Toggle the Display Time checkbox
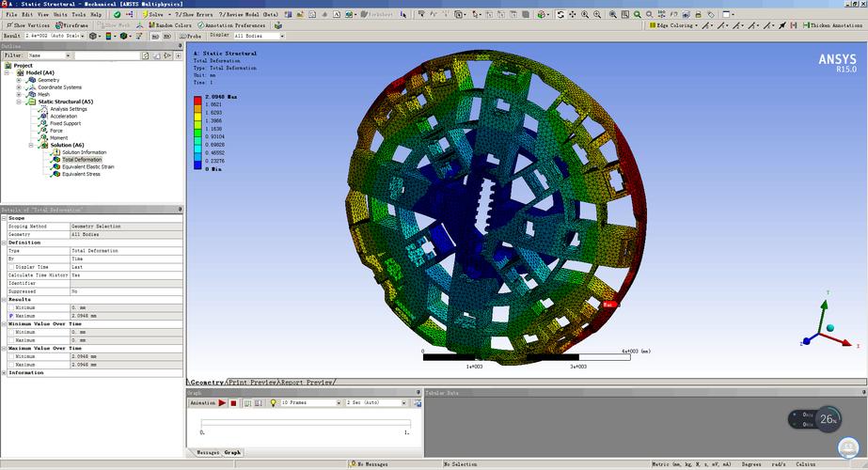 11,267
